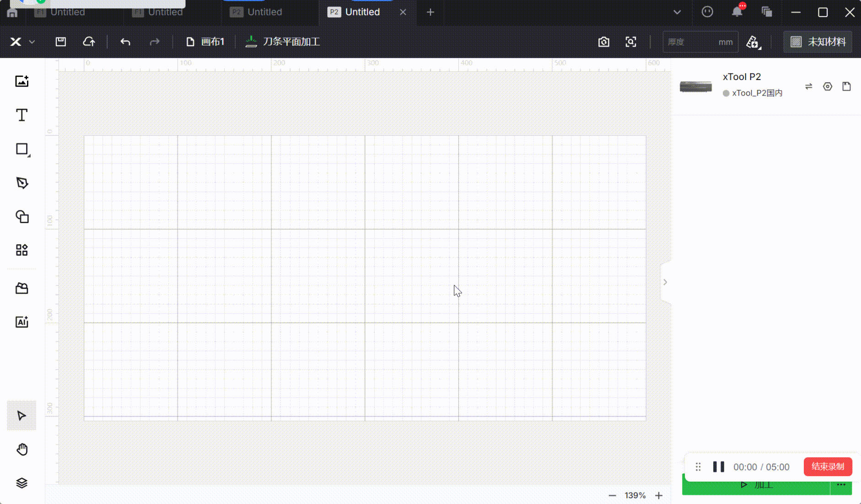Click the camera capture icon
861x504 pixels.
[x=603, y=42]
